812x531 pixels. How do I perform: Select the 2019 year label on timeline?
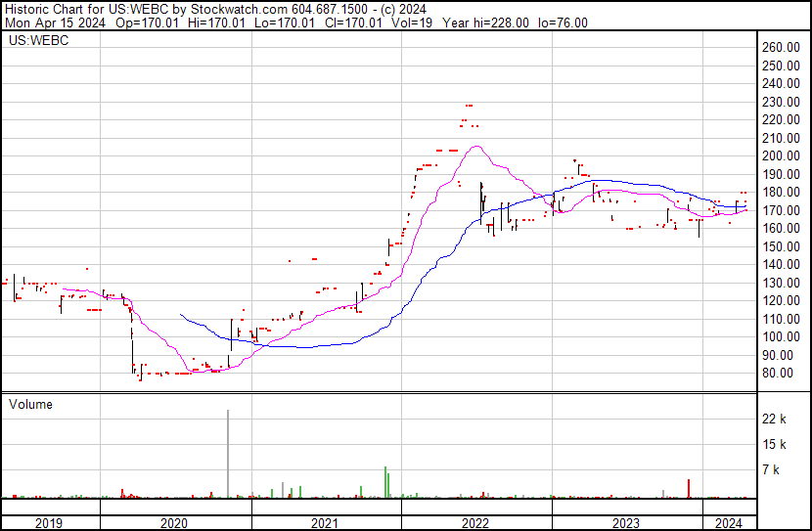48,523
